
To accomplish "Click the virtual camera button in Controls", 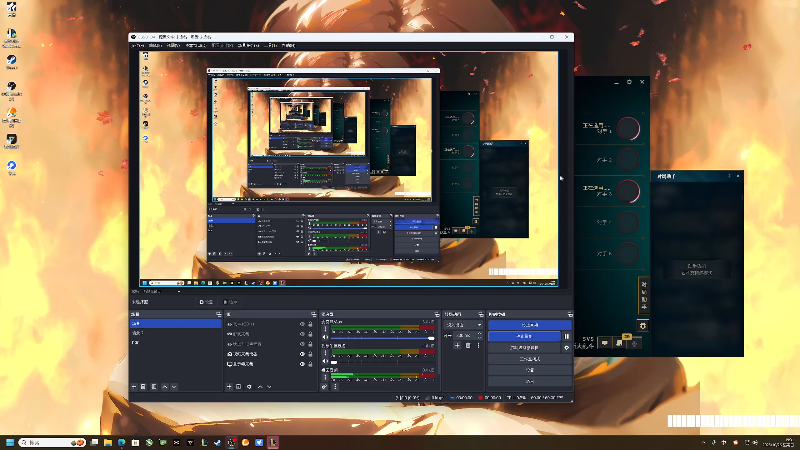I will 524,347.
